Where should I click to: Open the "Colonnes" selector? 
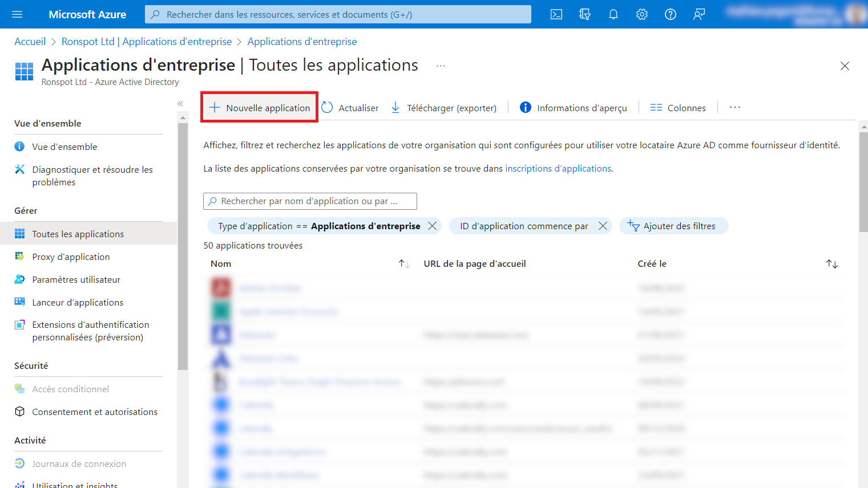point(678,107)
